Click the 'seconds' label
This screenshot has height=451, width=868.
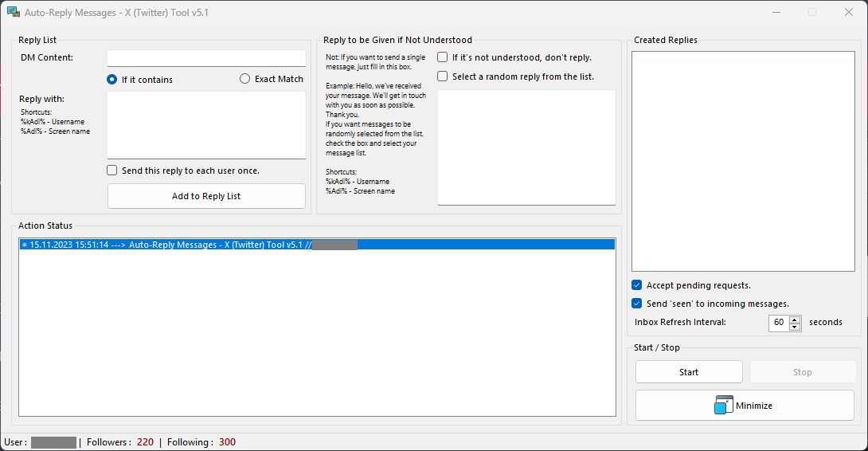(825, 322)
